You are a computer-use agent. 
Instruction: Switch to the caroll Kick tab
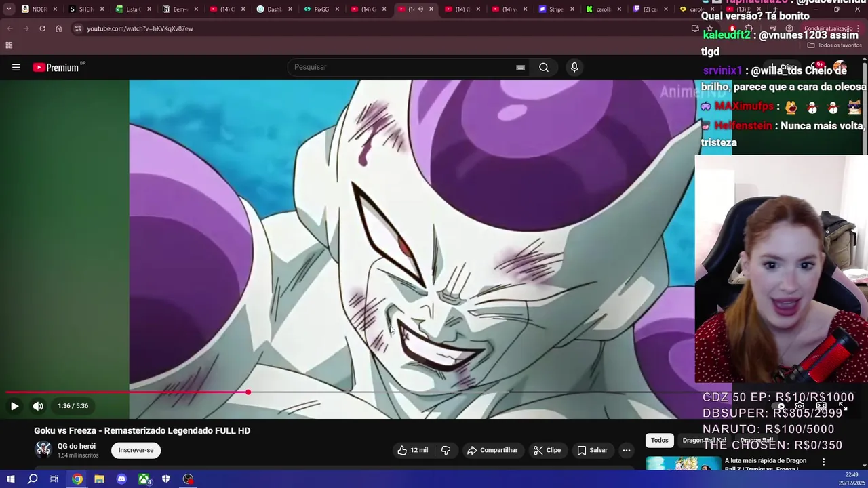[602, 9]
